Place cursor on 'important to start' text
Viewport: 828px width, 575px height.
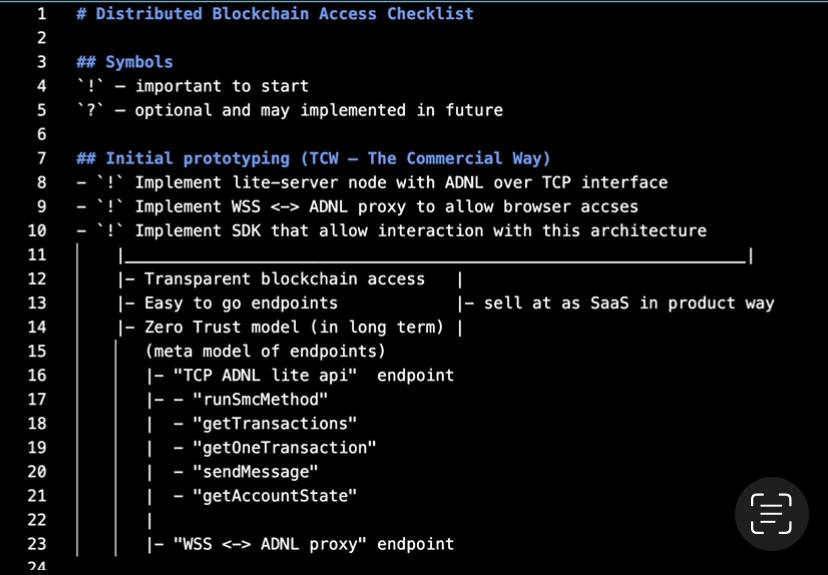click(222, 86)
